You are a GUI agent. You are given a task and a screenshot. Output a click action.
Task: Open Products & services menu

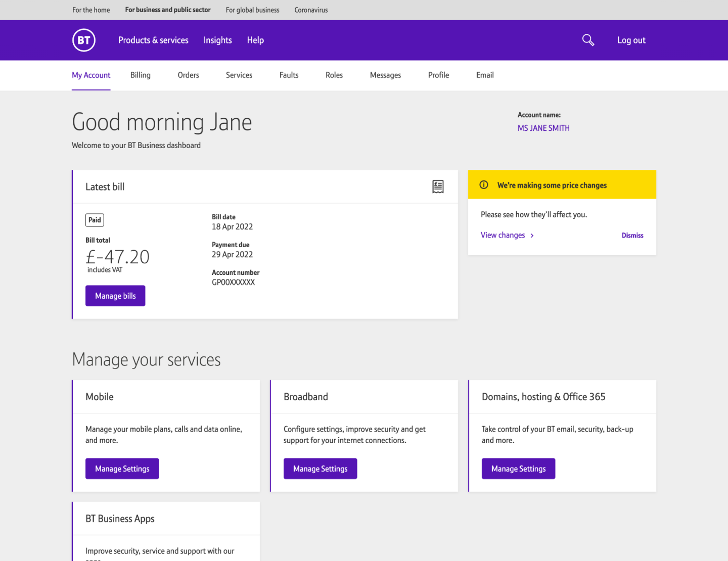153,40
